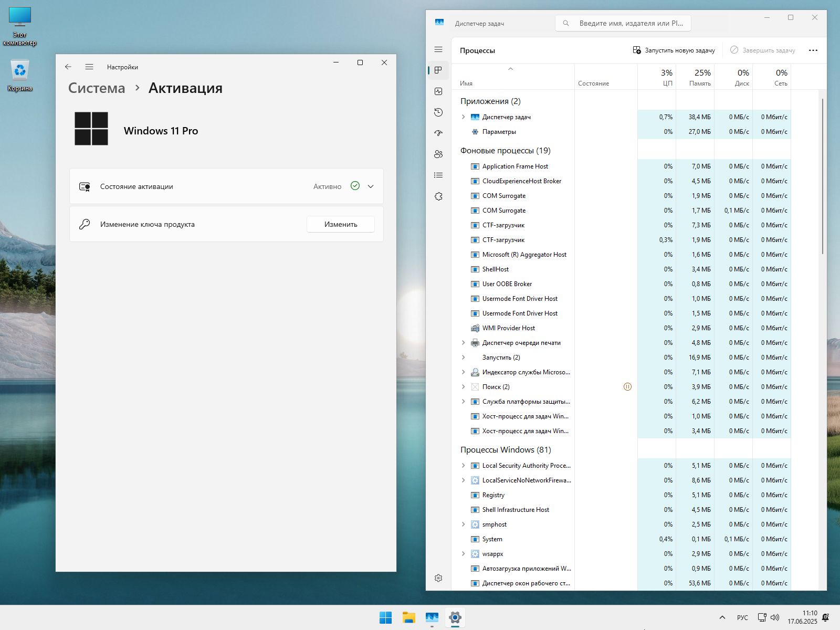Expand the Состояние активации section chevron
This screenshot has width=840, height=630.
click(x=371, y=186)
